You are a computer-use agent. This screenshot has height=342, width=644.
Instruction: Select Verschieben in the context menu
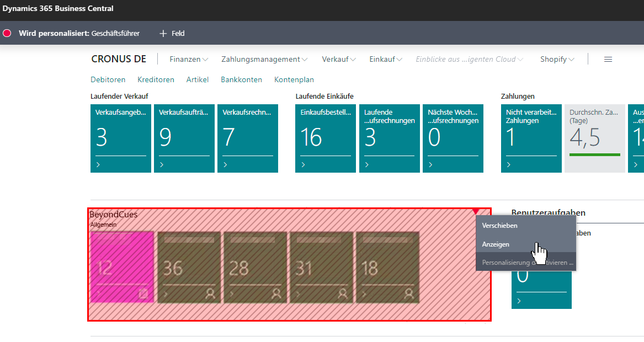[x=500, y=225]
